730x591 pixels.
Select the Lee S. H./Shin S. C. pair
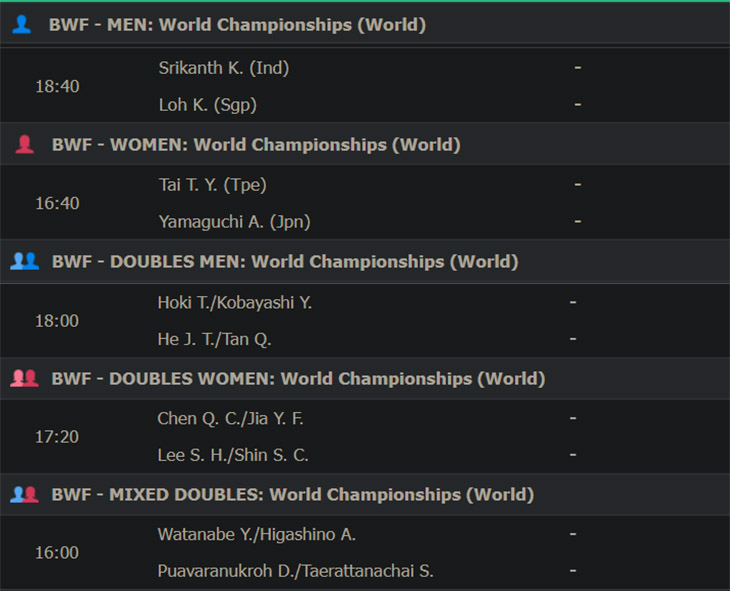[233, 455]
